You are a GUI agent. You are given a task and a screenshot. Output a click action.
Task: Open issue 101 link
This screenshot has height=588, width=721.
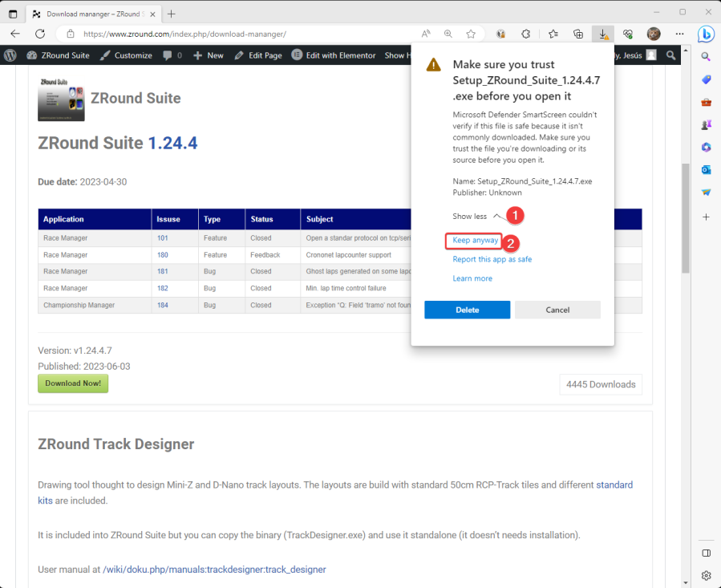pos(162,238)
